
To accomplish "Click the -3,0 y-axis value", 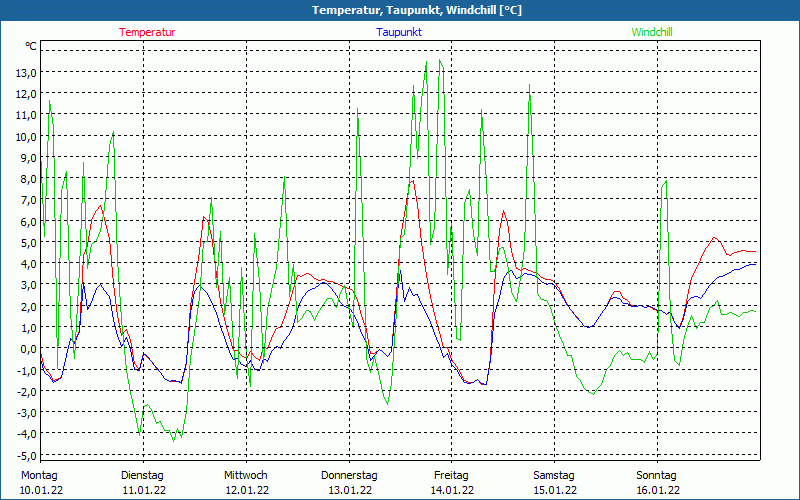I will [26, 412].
